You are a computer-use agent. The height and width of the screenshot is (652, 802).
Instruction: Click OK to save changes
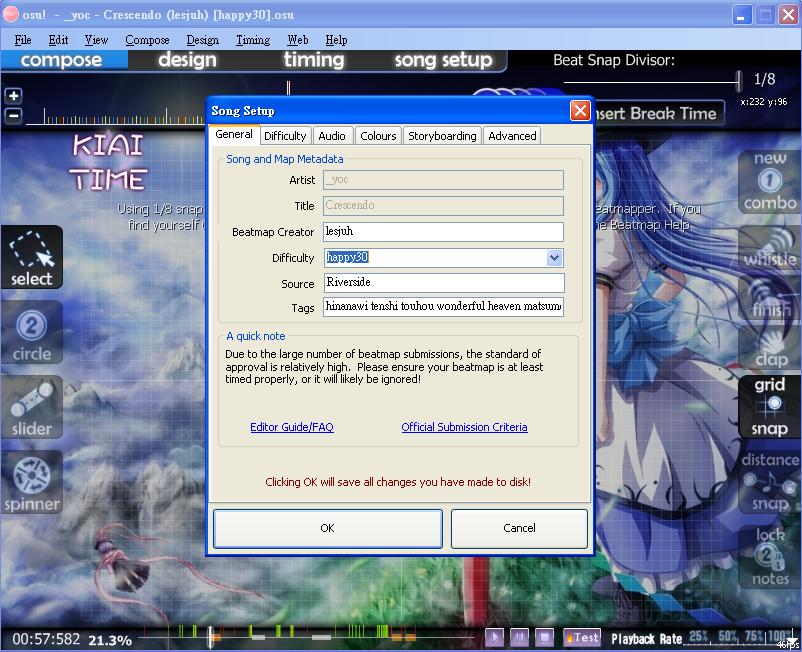click(327, 528)
